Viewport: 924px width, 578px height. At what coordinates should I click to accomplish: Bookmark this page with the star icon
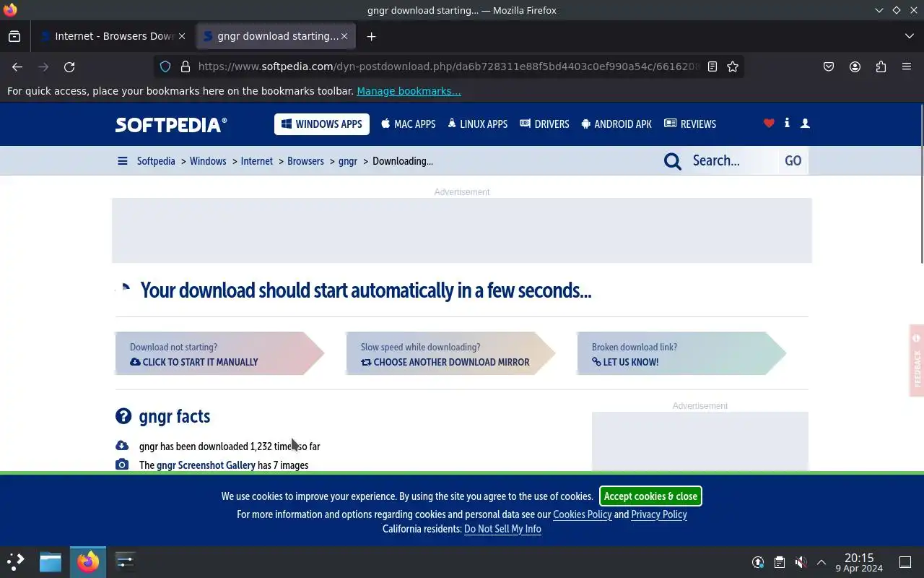733,66
